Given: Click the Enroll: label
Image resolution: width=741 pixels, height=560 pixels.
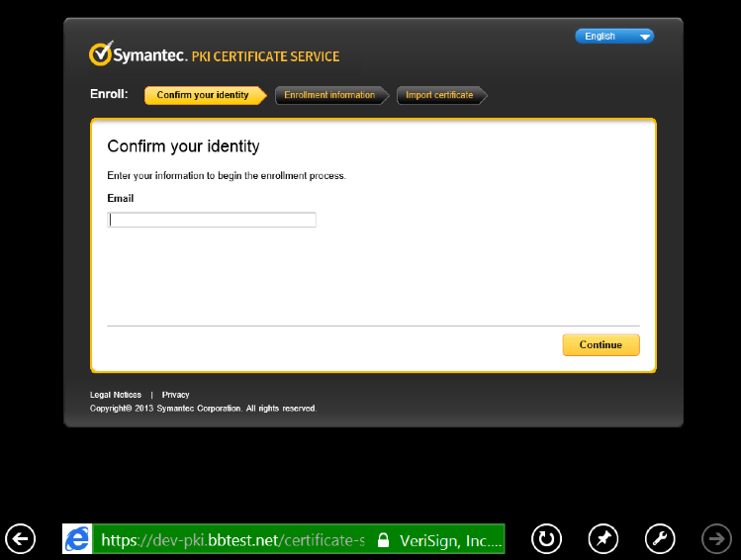Looking at the screenshot, I should 109,94.
